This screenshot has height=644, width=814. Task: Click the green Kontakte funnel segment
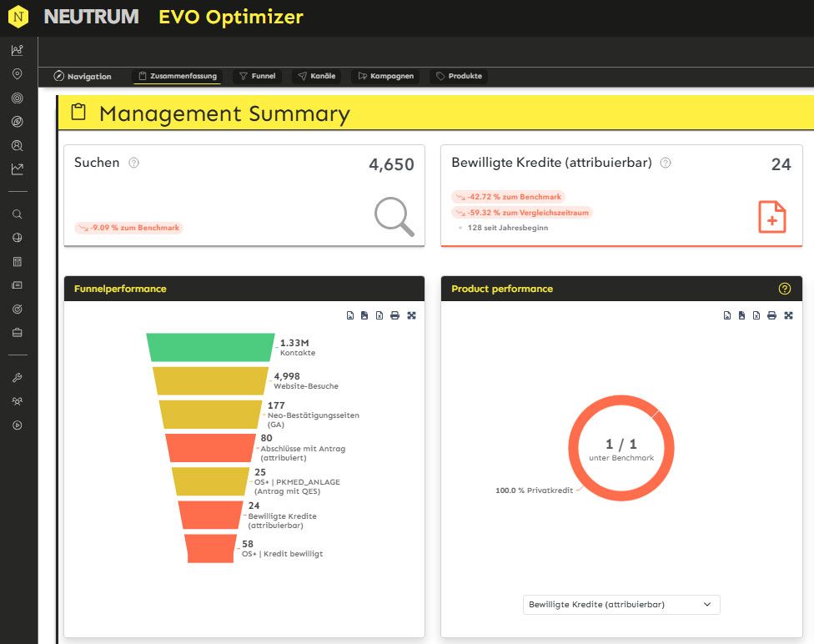(x=210, y=347)
